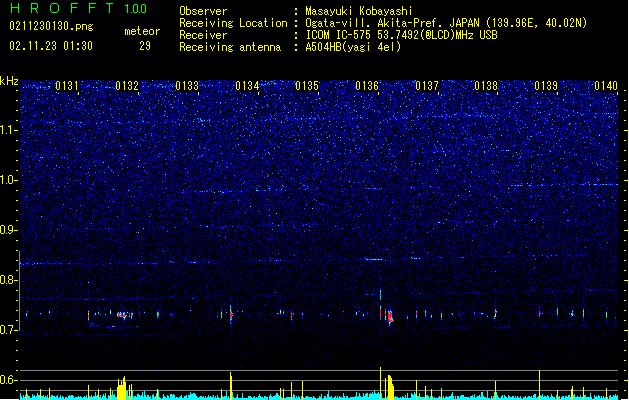Click the receiver ICOM IC-575 frequency text
The width and height of the screenshot is (629, 400).
(x=401, y=35)
